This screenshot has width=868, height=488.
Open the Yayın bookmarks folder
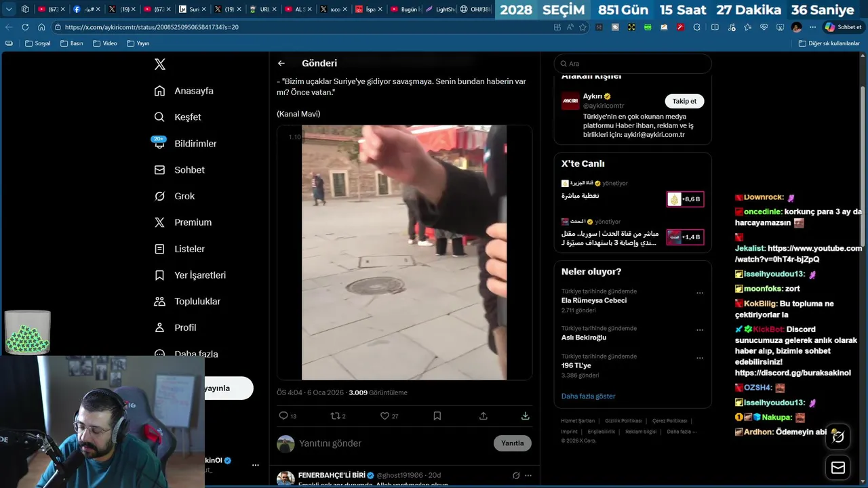click(138, 43)
